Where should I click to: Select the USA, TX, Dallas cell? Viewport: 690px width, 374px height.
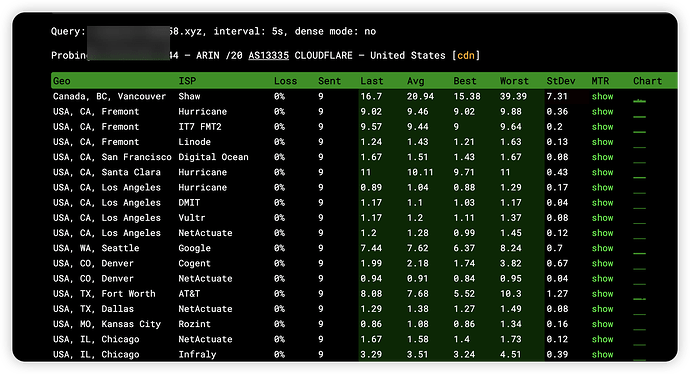click(93, 309)
